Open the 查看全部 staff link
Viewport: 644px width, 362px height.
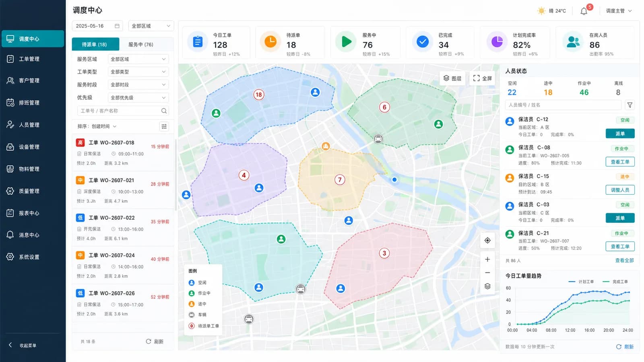[x=624, y=261]
